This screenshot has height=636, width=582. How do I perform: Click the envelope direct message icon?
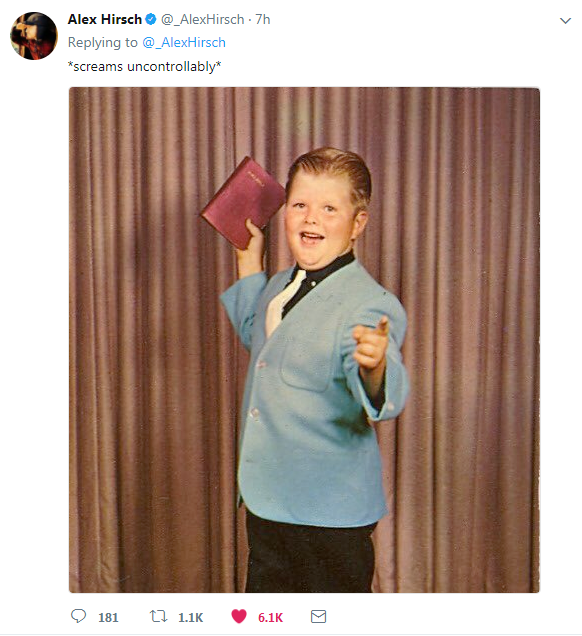[x=318, y=617]
